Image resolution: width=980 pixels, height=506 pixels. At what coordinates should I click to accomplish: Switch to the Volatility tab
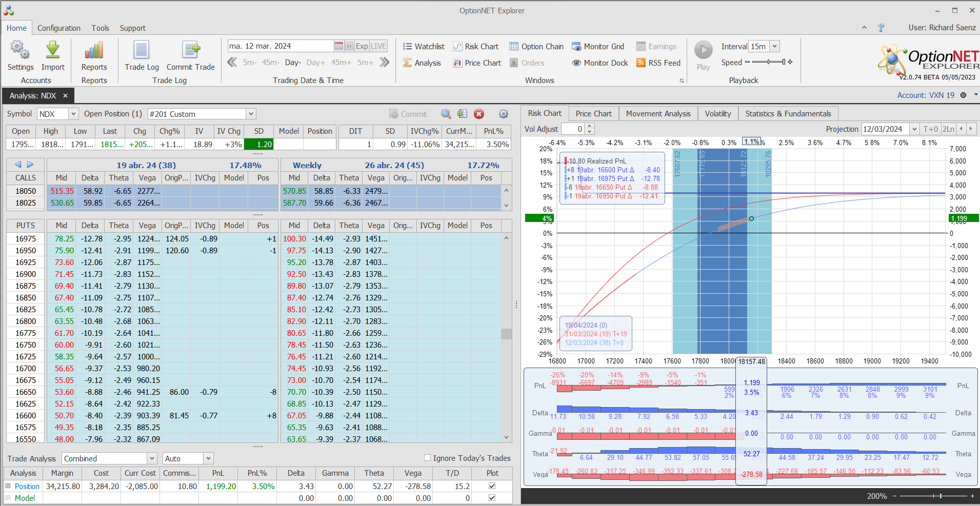717,113
